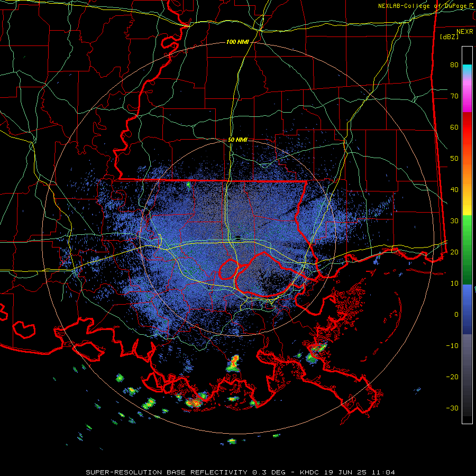Click the Super-Resolution Base Reflectivity caption
The height and width of the screenshot is (476, 476).
click(240, 472)
